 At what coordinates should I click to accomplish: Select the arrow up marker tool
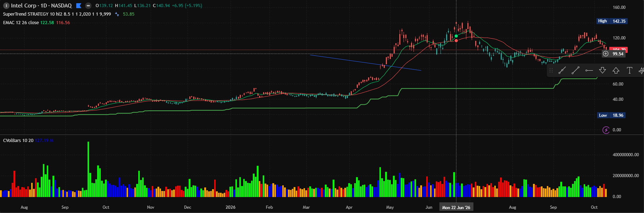coord(616,70)
